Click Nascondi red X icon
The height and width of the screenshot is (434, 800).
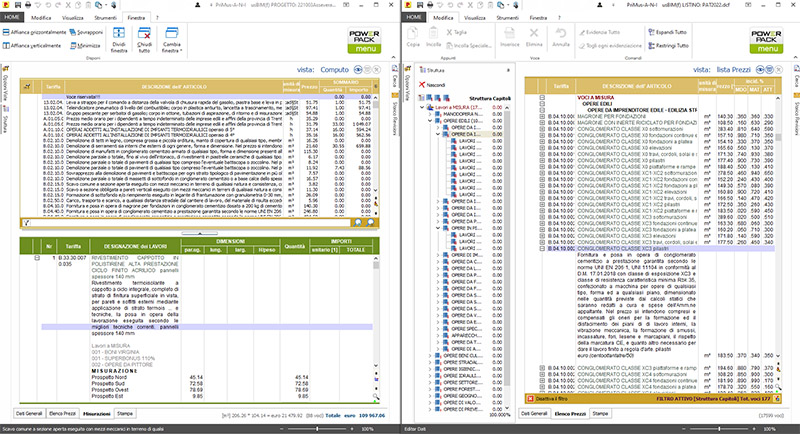(x=422, y=85)
